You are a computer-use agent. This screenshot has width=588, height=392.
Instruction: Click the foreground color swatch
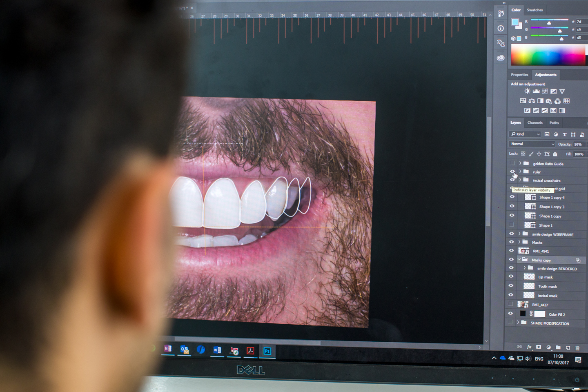coord(515,22)
